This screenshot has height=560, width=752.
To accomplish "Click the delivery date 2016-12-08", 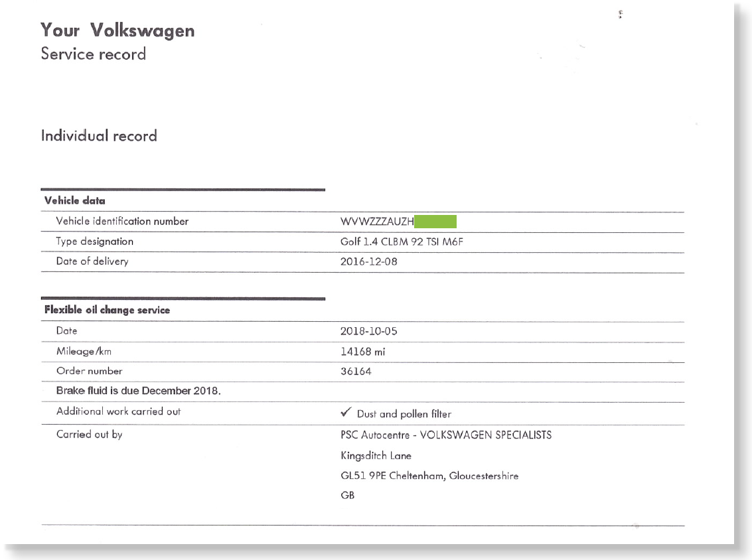I will 368,261.
